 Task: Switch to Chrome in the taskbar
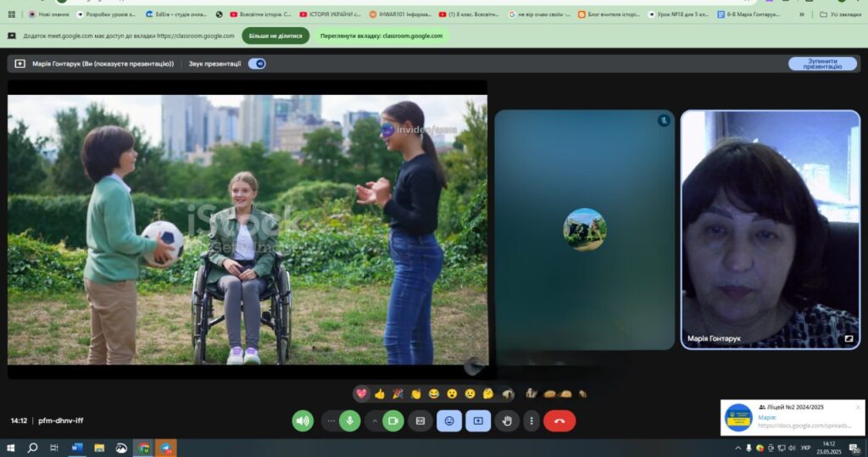click(143, 448)
